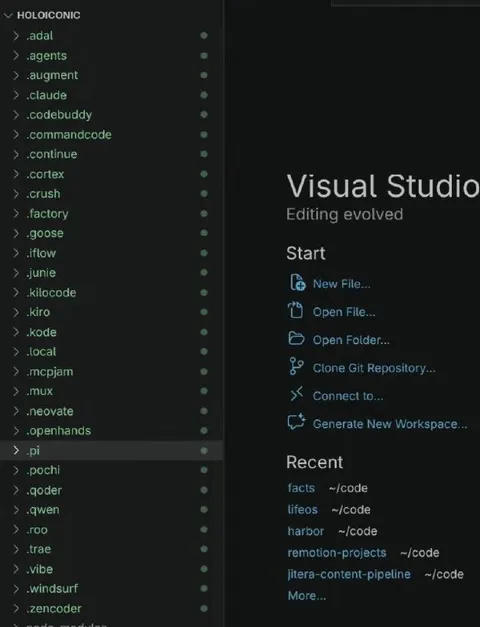Expand the .adal folder chevron

[16, 36]
